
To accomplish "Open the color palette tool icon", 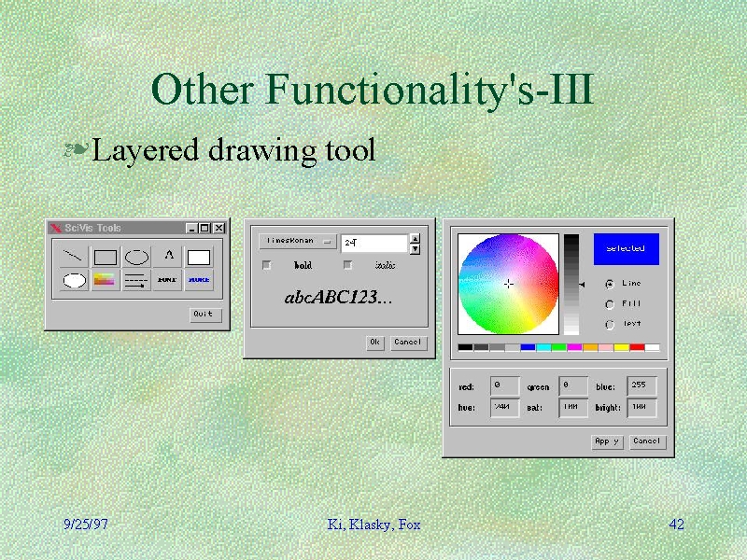I will [x=105, y=280].
